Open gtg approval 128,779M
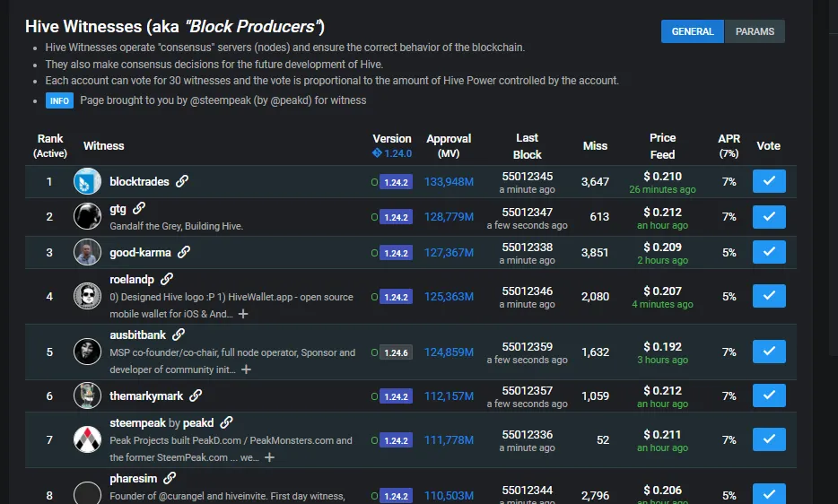 (449, 217)
